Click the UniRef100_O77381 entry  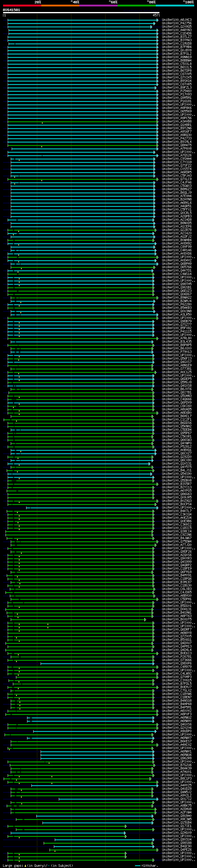point(177,369)
